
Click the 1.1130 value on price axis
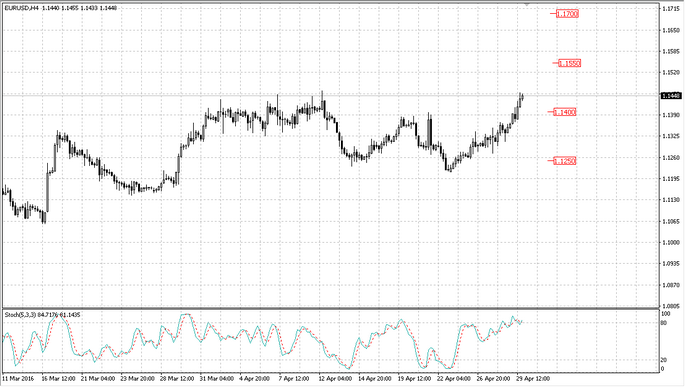(671, 200)
